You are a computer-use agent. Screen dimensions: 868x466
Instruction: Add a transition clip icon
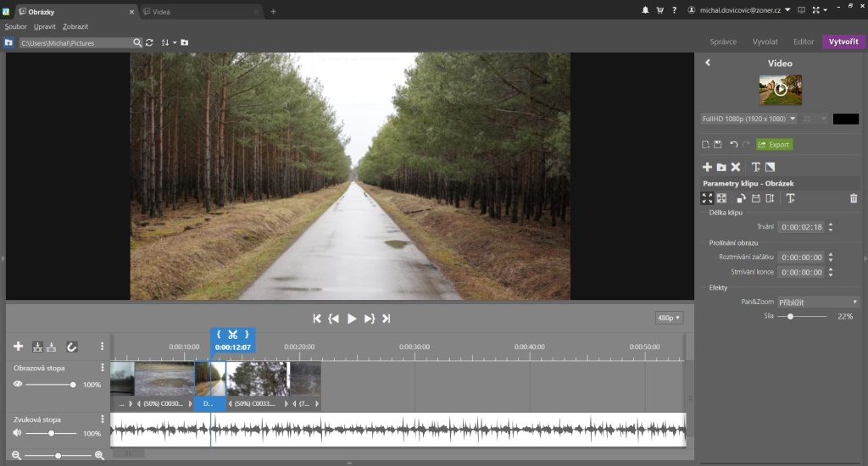point(770,167)
